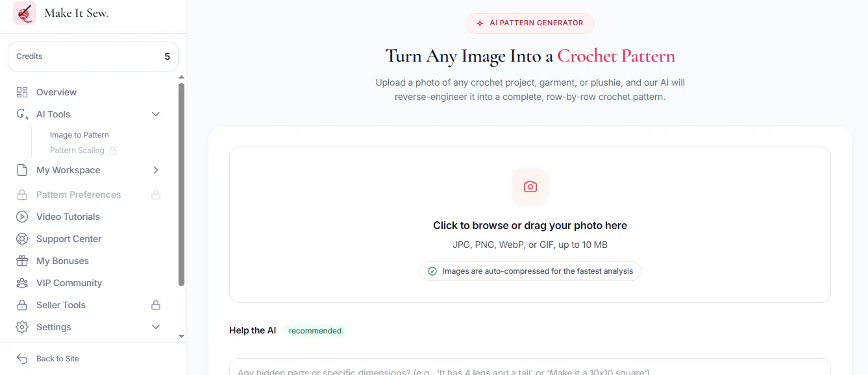The height and width of the screenshot is (375, 868).
Task: Click the My Bonuses gift icon
Action: 22,261
